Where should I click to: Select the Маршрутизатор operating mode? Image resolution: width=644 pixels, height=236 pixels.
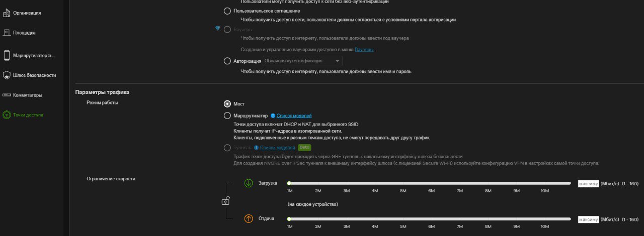click(227, 116)
